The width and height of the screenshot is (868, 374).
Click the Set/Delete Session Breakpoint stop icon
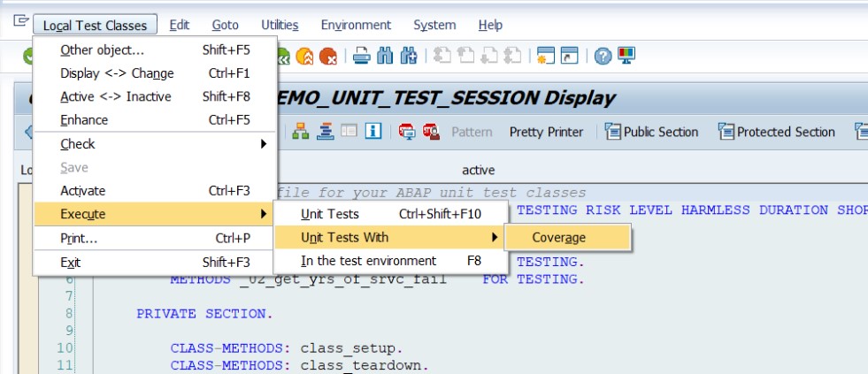407,131
